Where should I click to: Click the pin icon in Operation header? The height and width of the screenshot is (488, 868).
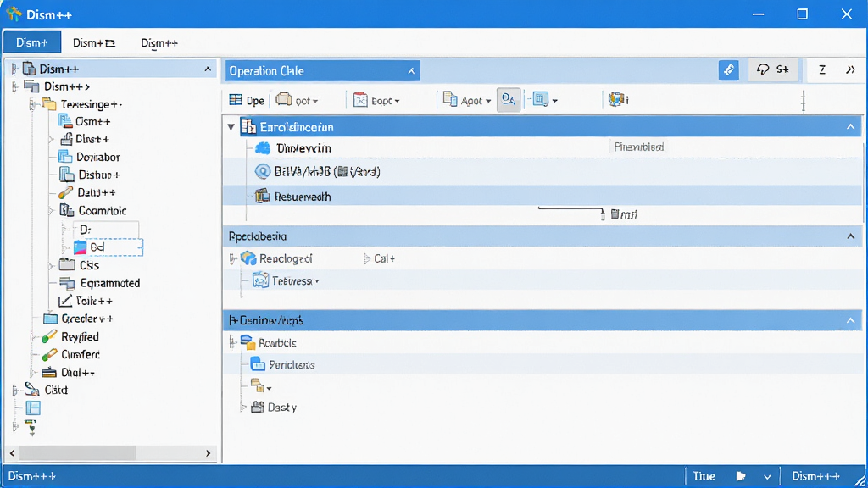pos(728,70)
